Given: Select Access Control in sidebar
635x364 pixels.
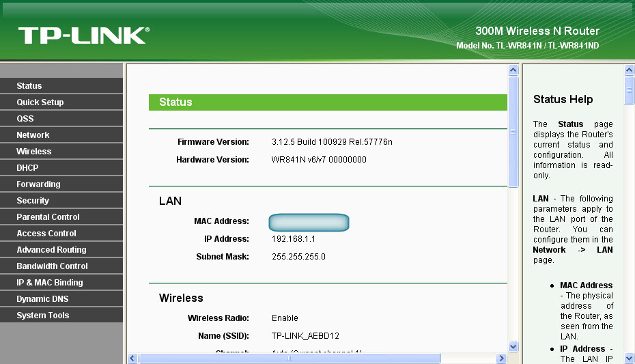Looking at the screenshot, I should point(46,234).
